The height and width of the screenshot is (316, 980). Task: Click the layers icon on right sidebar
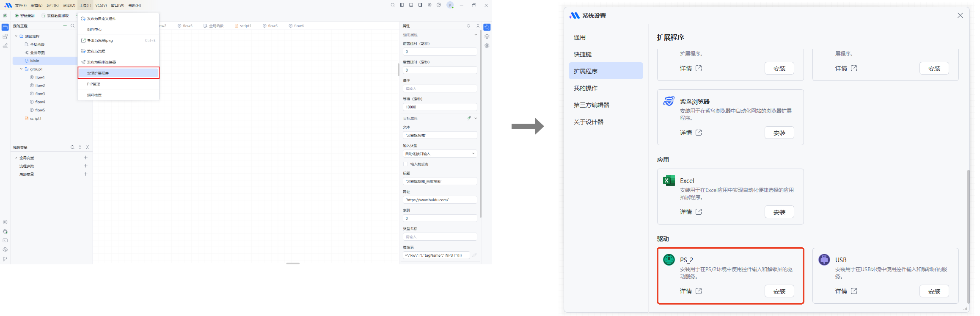487,36
